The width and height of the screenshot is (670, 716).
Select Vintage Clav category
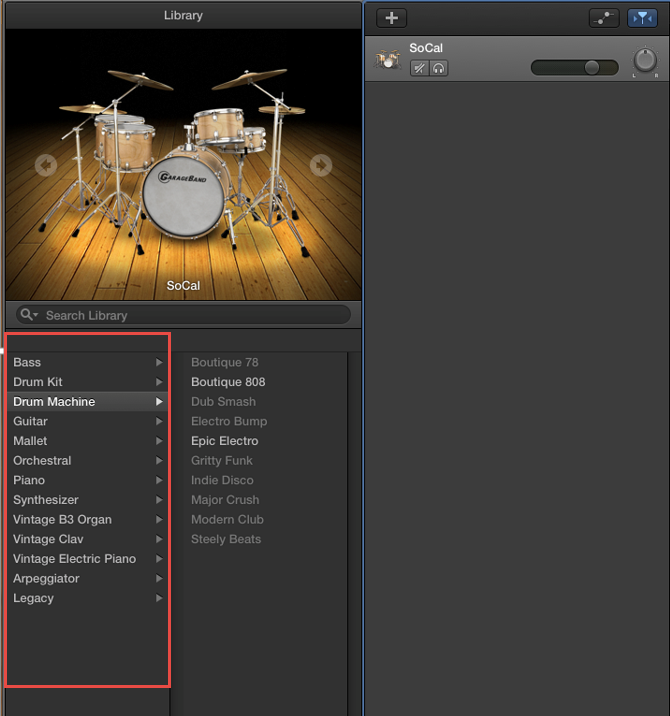coord(88,539)
